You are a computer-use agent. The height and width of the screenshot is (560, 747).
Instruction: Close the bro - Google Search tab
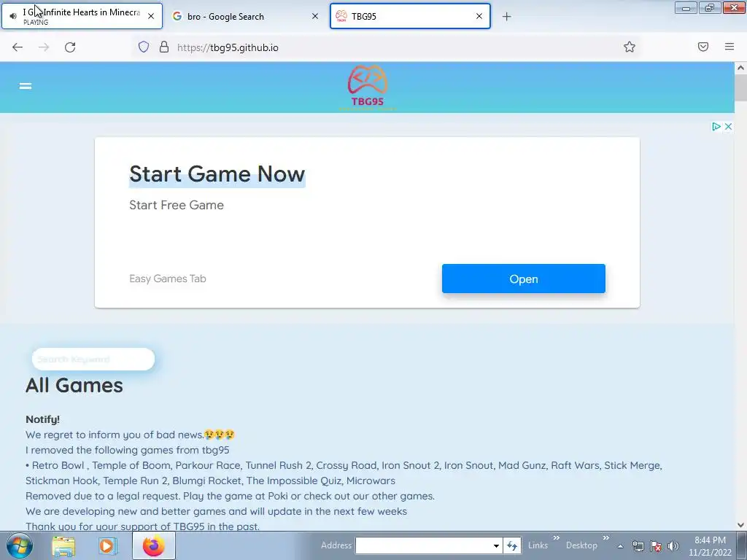315,16
